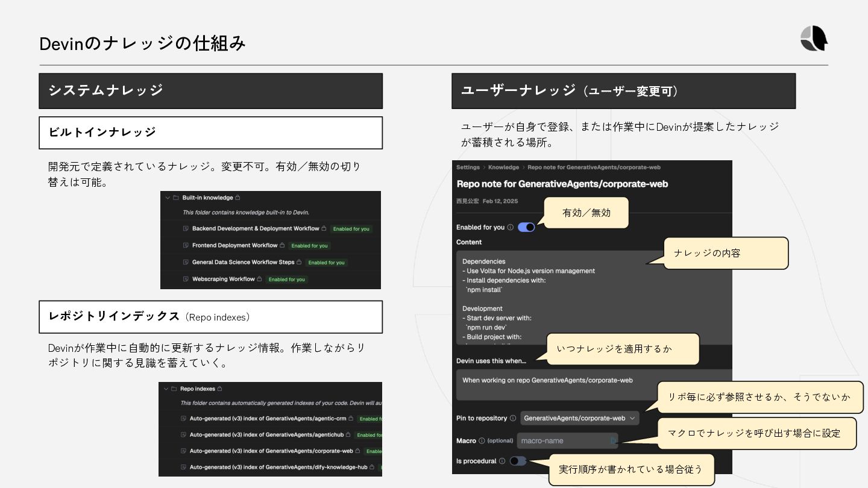Collapse the Repo indexes folder chevron

pos(165,389)
